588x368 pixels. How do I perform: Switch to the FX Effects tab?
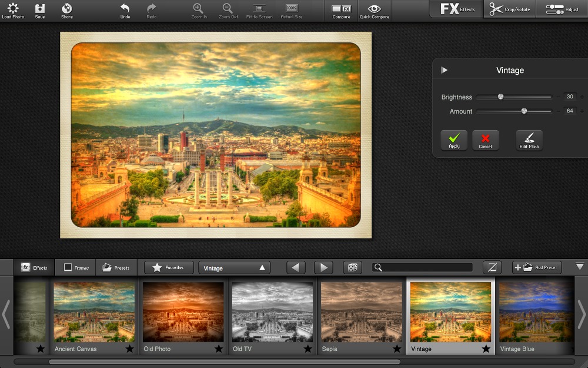457,9
